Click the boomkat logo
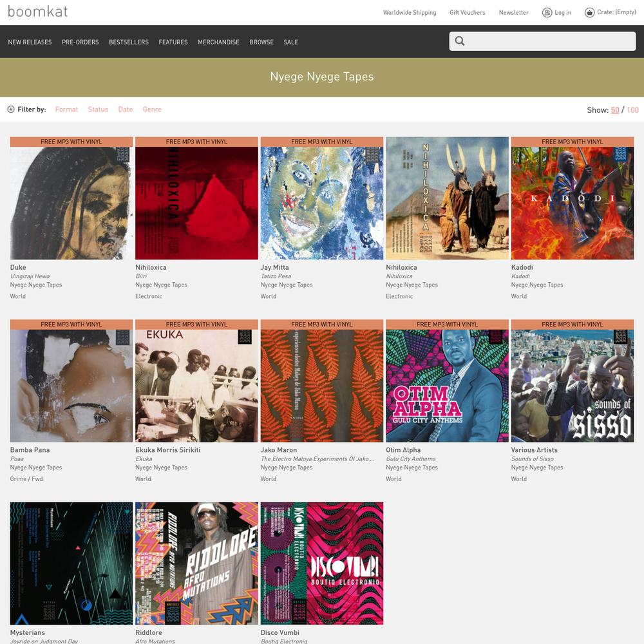The image size is (644, 644). [38, 12]
